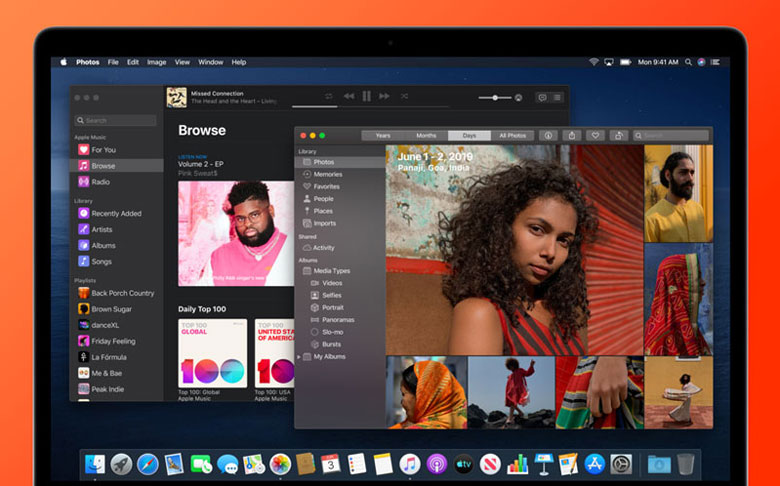This screenshot has width=780, height=486.
Task: Open the Image menu
Action: coord(156,62)
